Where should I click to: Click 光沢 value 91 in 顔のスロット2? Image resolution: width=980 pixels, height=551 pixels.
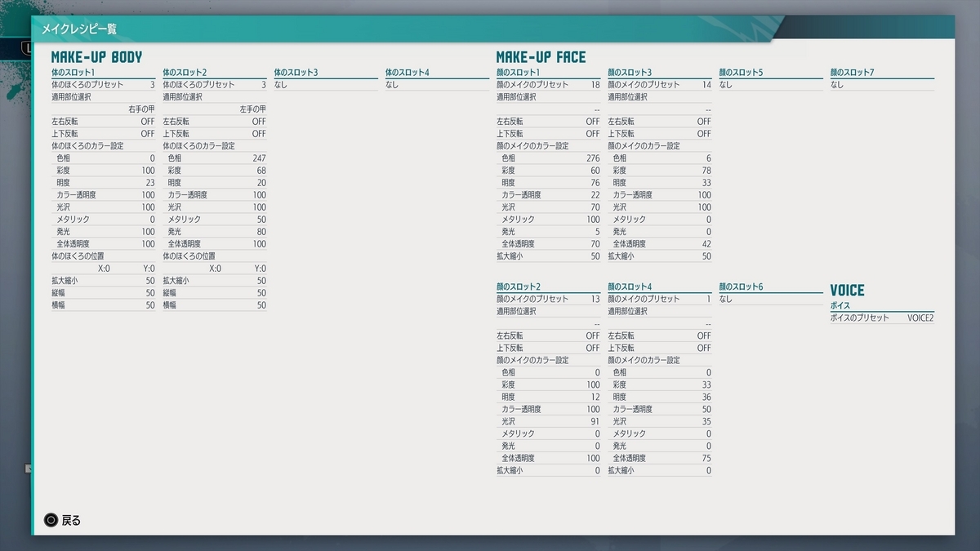(x=595, y=422)
